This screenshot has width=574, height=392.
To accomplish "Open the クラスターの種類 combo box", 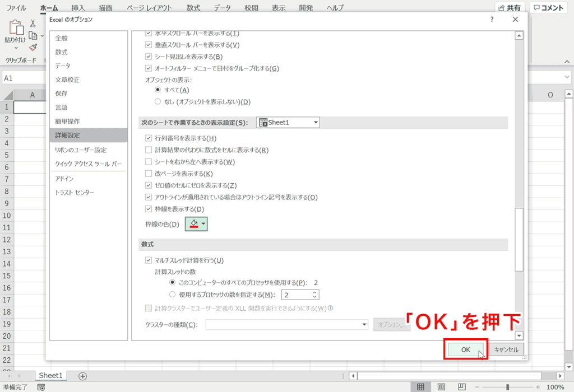I will tap(286, 325).
